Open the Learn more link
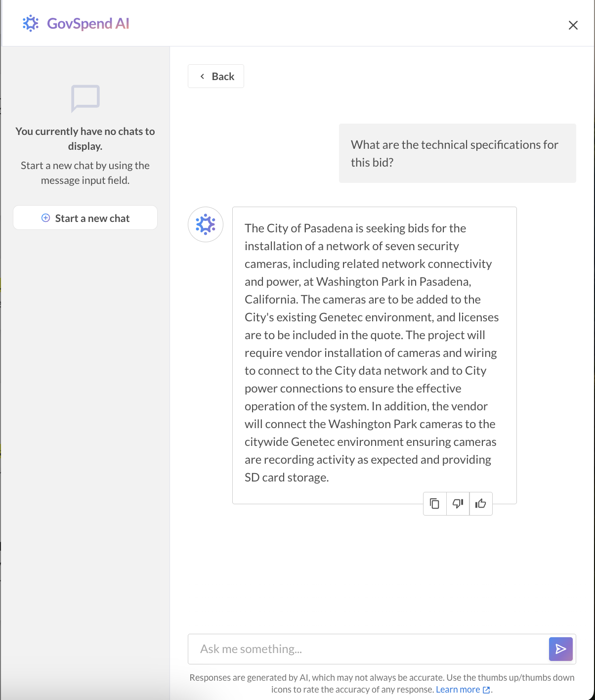This screenshot has width=595, height=700. point(458,689)
